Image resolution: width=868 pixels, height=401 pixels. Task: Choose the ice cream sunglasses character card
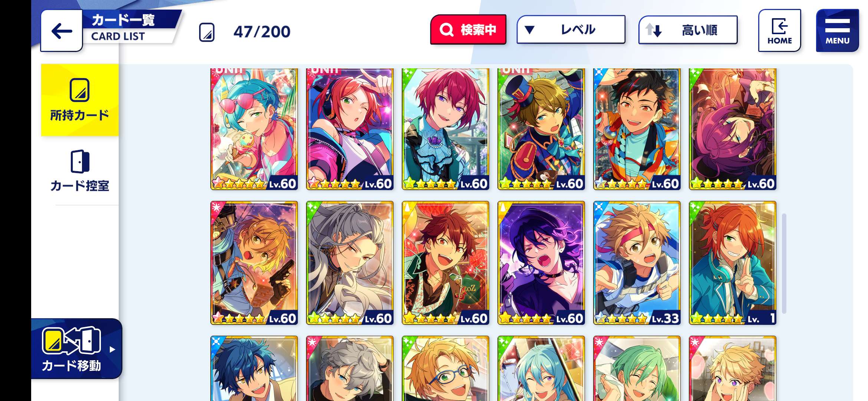click(254, 129)
